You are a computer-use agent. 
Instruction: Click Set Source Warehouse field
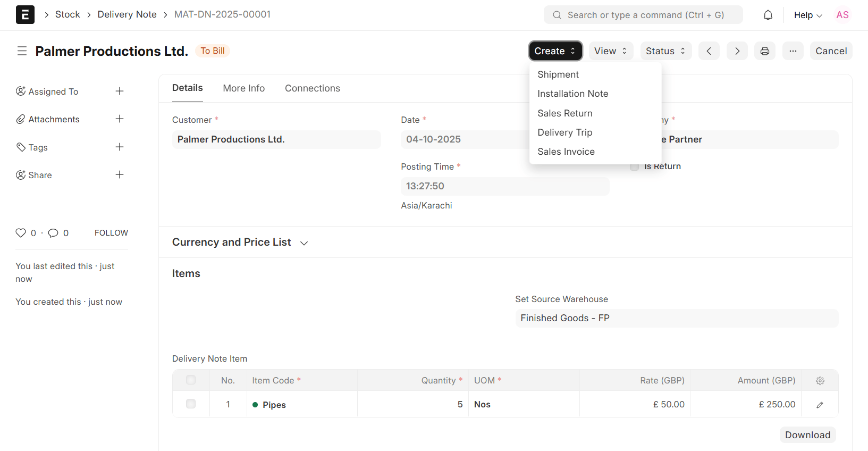pyautogui.click(x=677, y=318)
